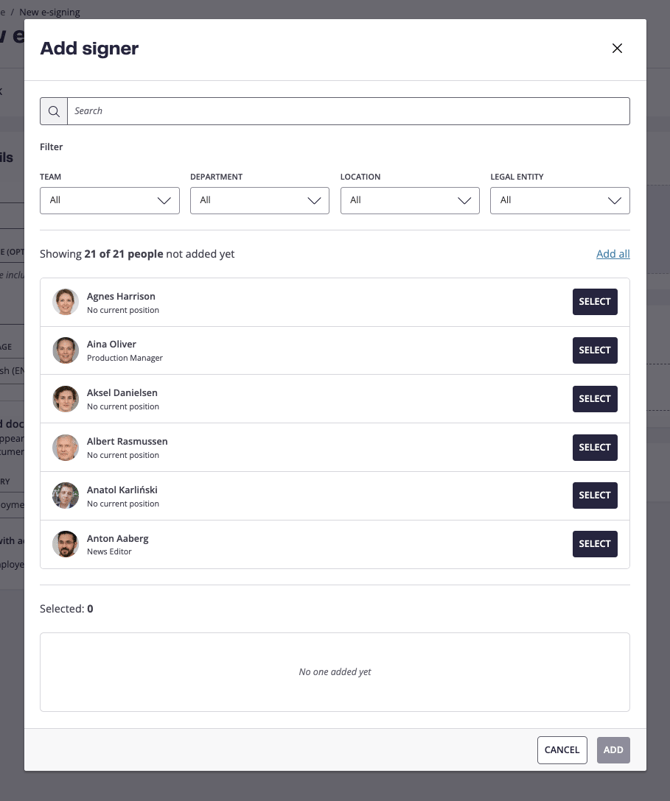Focus the signer search field

348,111
